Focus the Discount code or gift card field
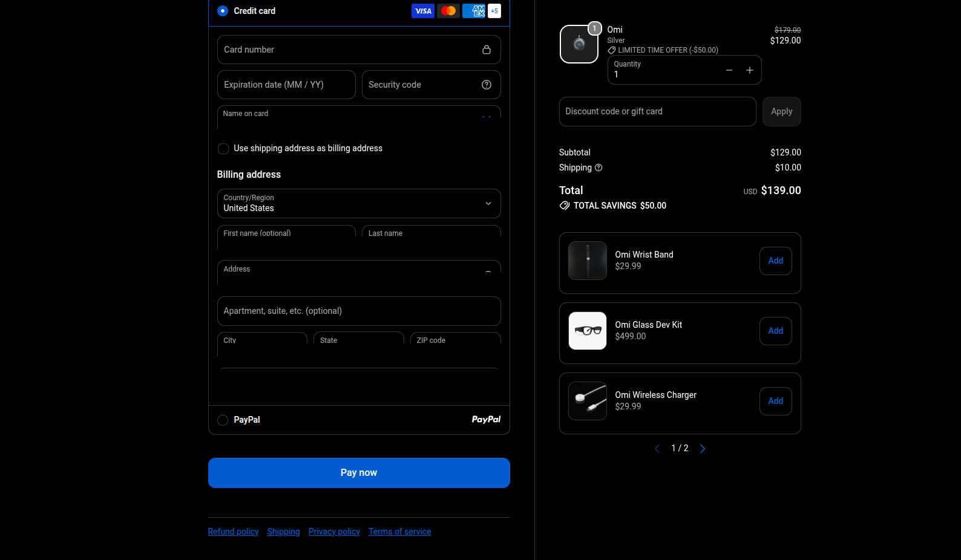961x560 pixels. click(658, 111)
